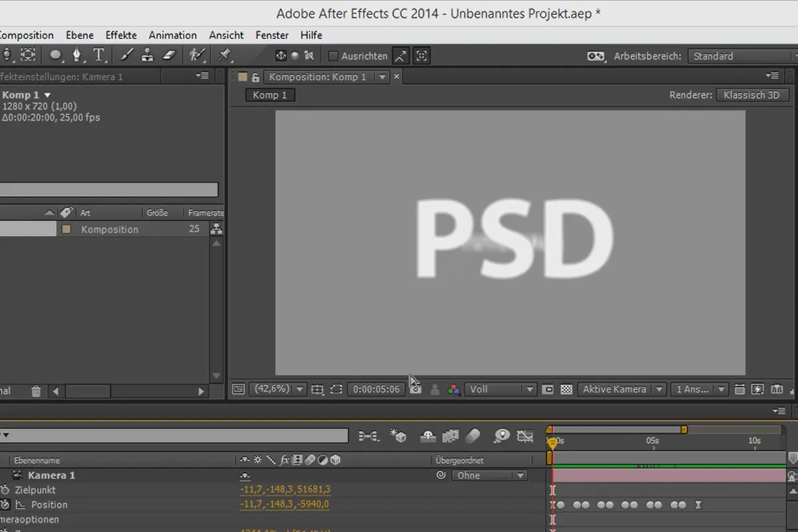
Task: Toggle Kamera 1 shy switch
Action: click(245, 475)
